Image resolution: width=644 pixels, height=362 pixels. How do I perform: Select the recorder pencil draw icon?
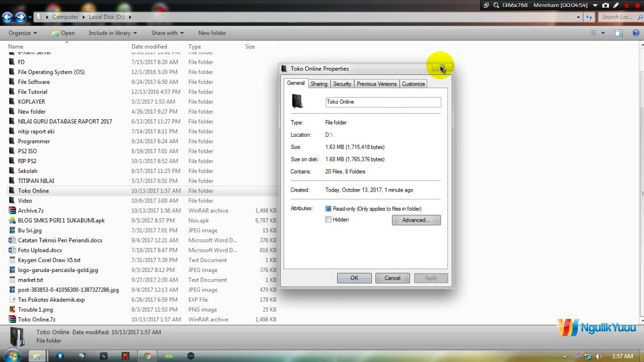pos(616,5)
